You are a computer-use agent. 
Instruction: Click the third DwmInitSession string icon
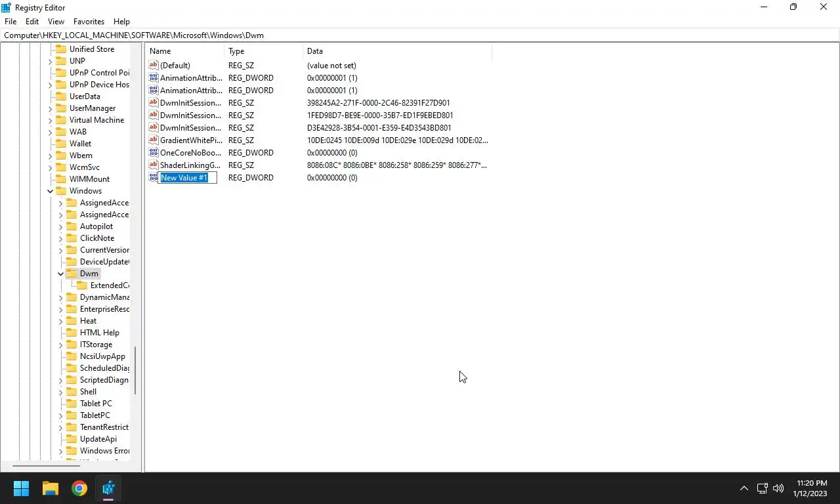pos(154,127)
